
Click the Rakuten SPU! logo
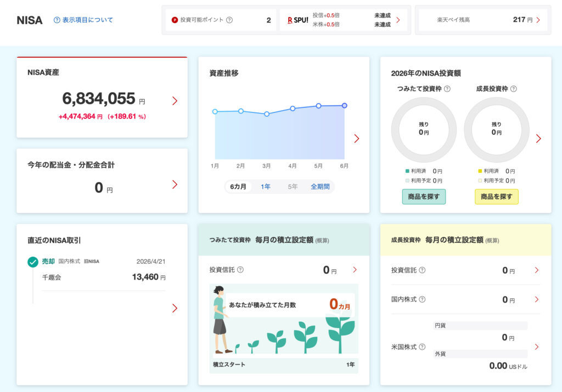click(x=298, y=20)
